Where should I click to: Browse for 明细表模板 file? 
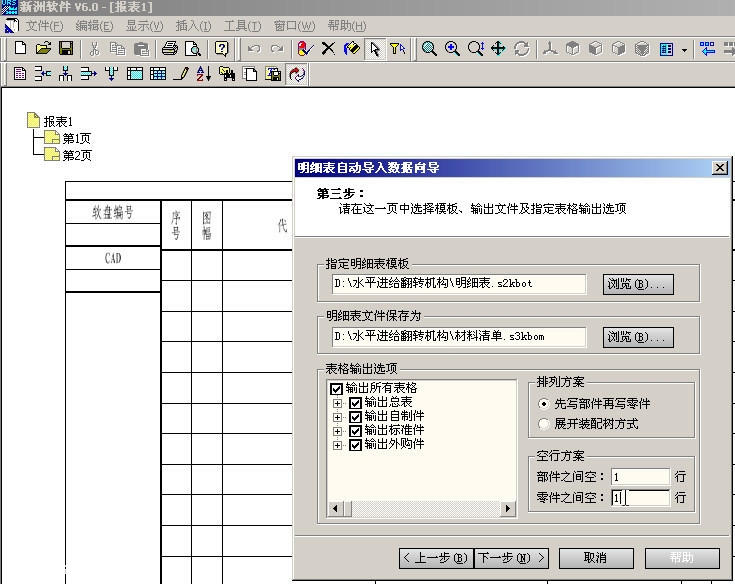638,285
